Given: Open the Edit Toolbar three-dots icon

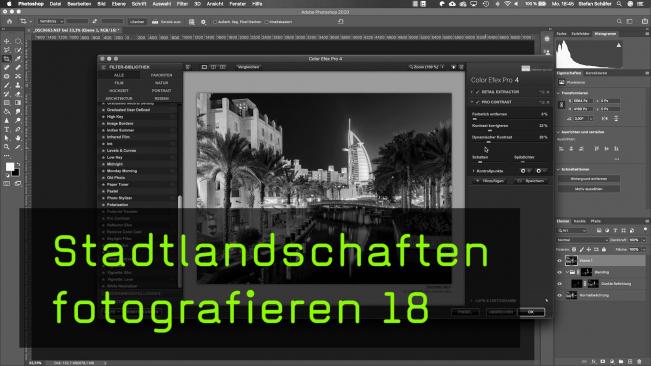Looking at the screenshot, I should (7, 156).
